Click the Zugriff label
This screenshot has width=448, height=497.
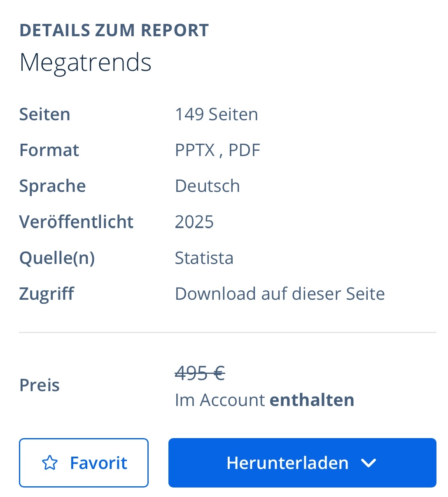click(x=47, y=294)
